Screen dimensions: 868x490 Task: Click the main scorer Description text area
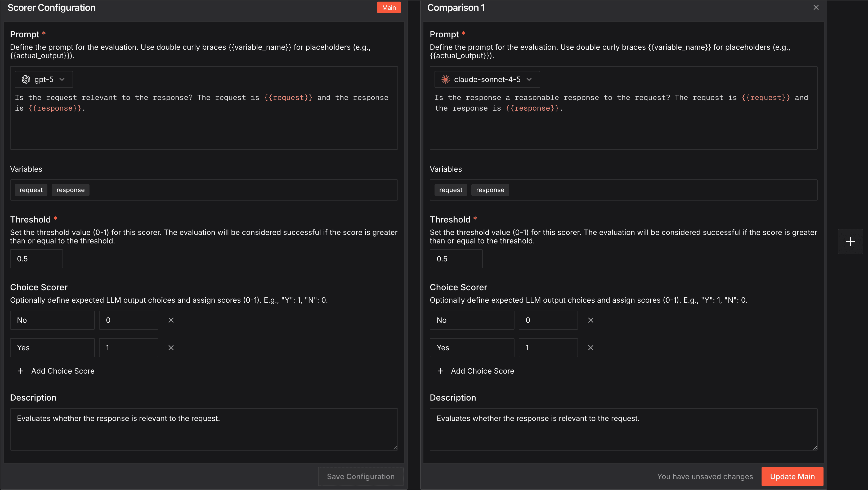204,429
